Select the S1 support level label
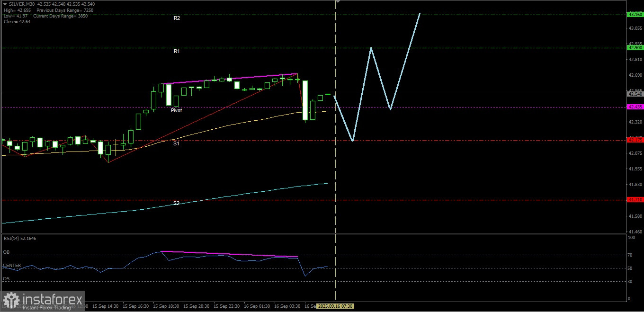644x312 pixels. point(176,143)
